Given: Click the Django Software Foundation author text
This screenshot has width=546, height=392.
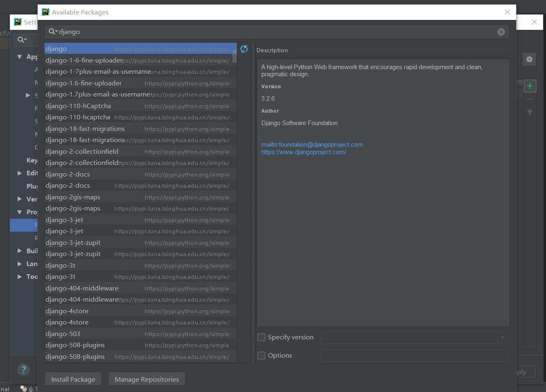Looking at the screenshot, I should [x=300, y=123].
